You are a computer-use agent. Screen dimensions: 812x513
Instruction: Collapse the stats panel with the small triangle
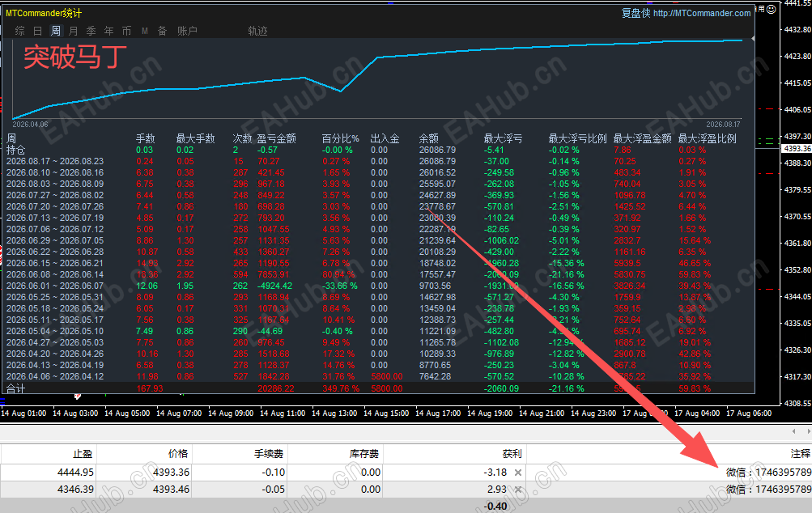tap(752, 38)
